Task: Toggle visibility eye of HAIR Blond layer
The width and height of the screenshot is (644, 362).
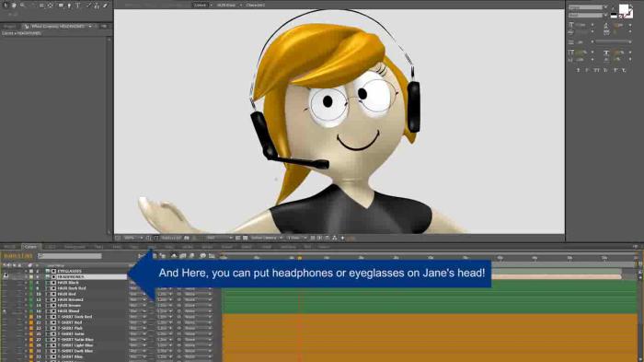Action: coord(6,311)
